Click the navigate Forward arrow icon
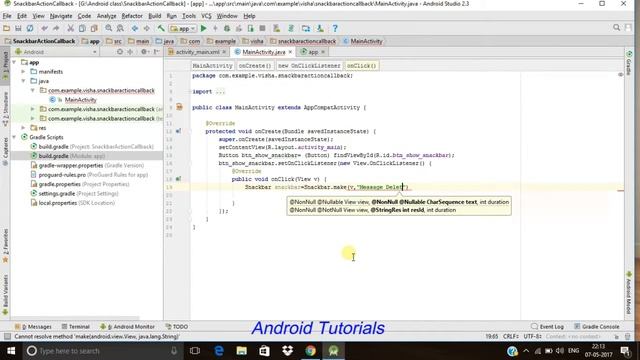640x360 pixels. (147, 28)
